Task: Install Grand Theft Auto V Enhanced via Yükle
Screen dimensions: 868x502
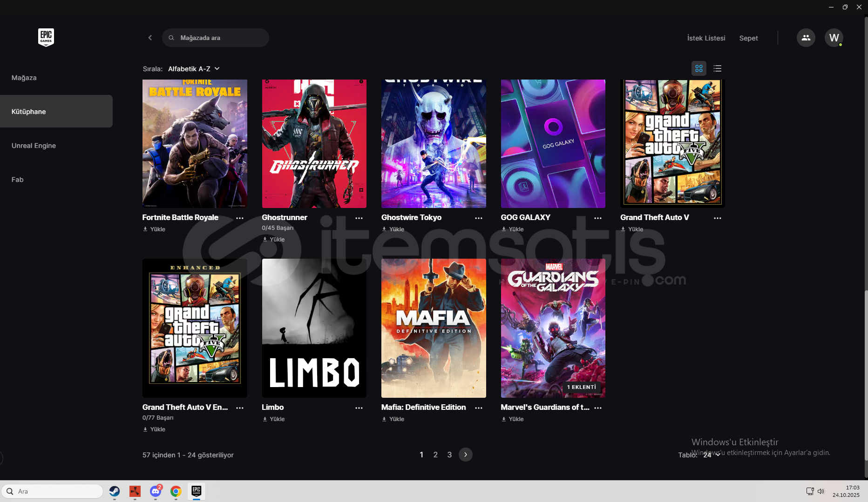Action: (x=154, y=429)
